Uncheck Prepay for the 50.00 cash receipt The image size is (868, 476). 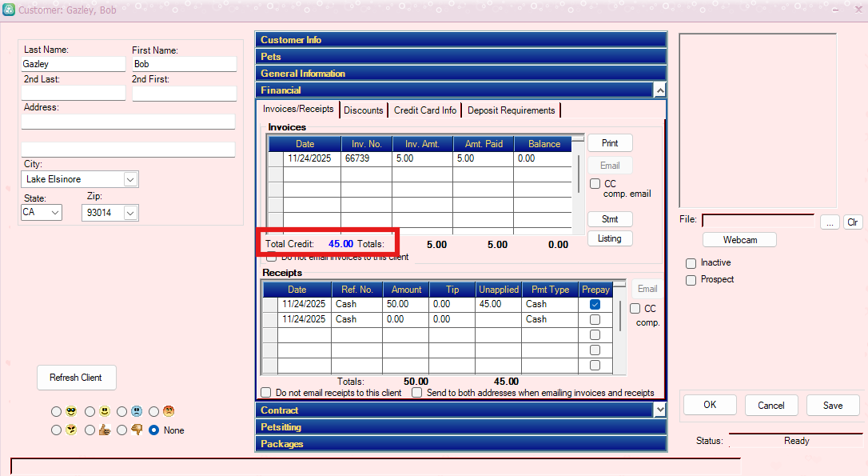coord(595,305)
